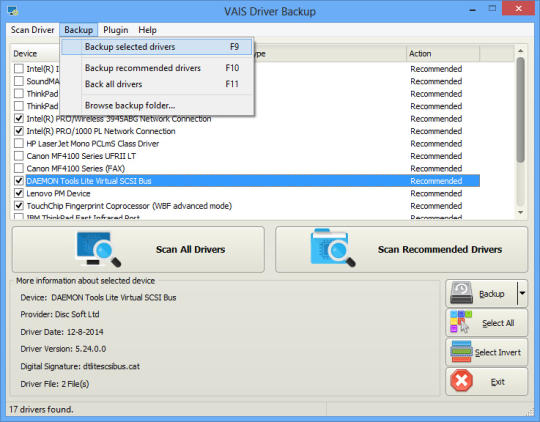Click the Scan Recommended Drivers button

tap(401, 249)
